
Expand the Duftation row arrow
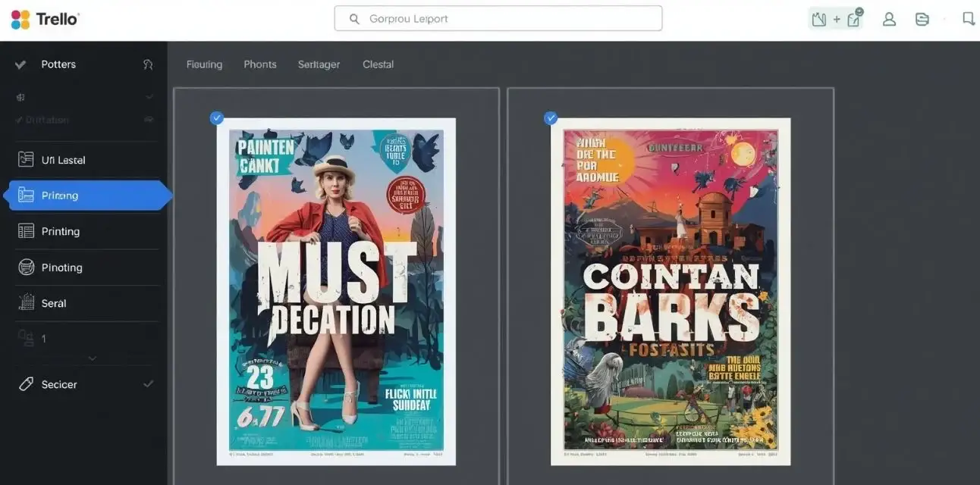[149, 119]
